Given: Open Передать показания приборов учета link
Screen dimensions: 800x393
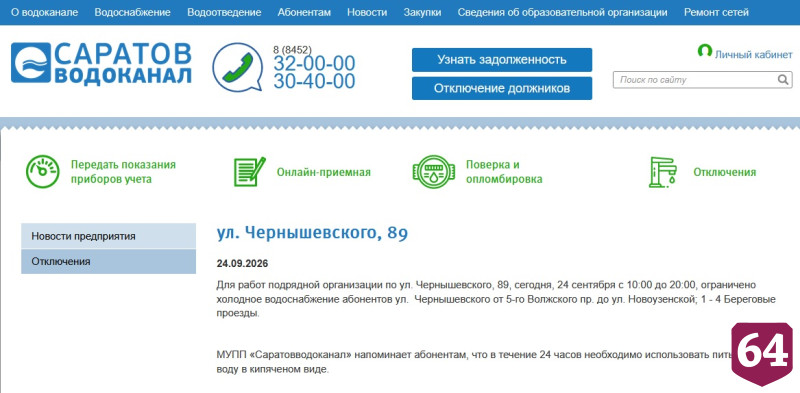Looking at the screenshot, I should 123,172.
